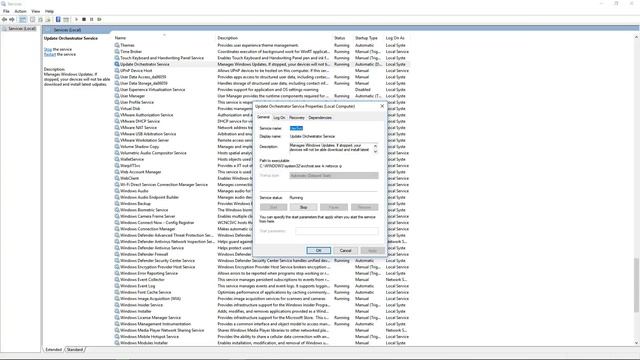Click the Export List toolbar icon
Viewport: 640px width, 360px height.
pos(48,19)
